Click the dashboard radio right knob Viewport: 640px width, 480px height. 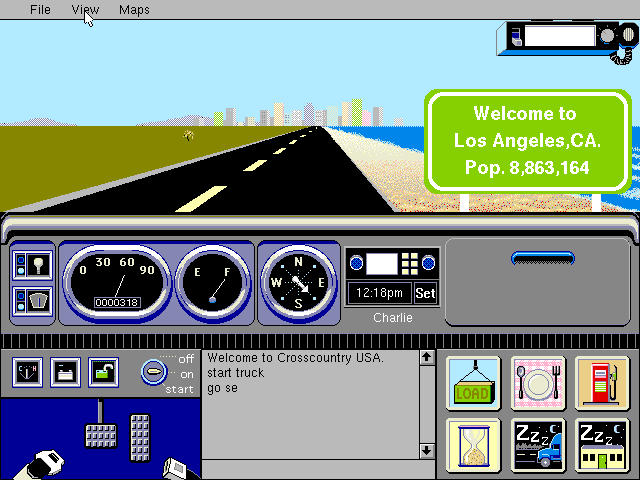point(428,263)
